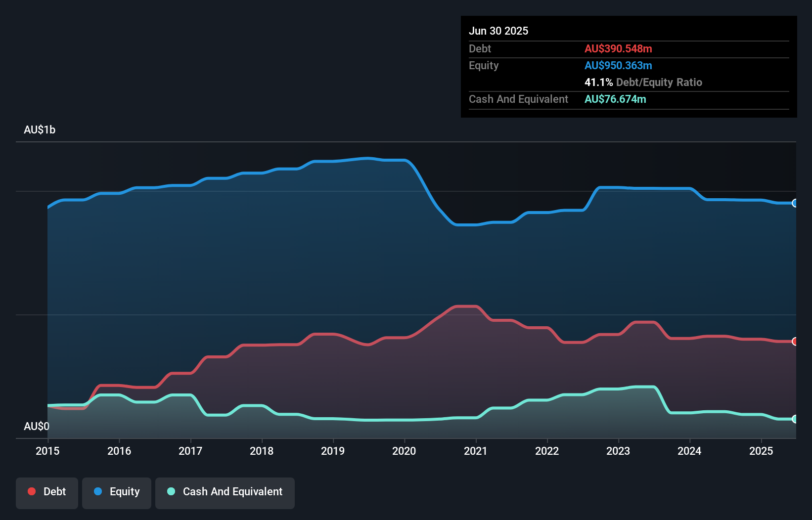Select the blue Equity endpoint marker on the chart

coord(795,203)
